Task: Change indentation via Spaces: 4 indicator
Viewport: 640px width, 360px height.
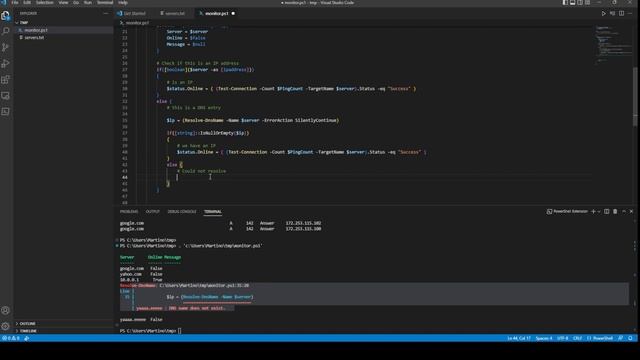Action: pyautogui.click(x=544, y=338)
